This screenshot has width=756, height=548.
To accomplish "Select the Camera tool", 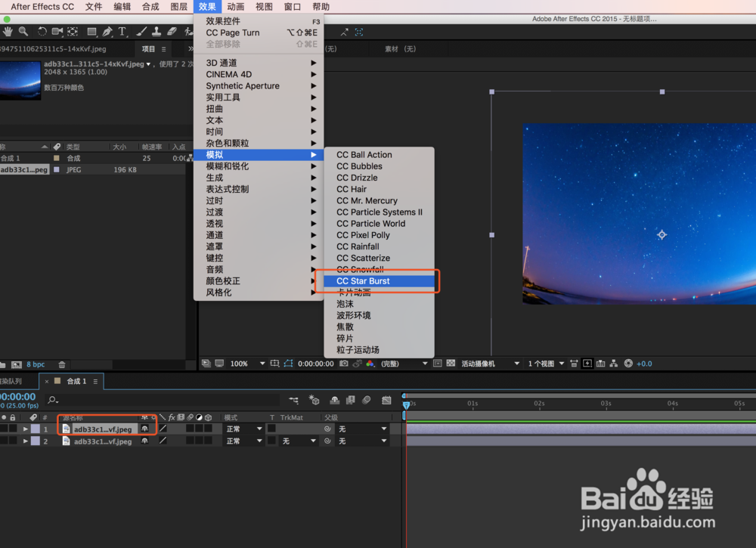I will [x=57, y=32].
